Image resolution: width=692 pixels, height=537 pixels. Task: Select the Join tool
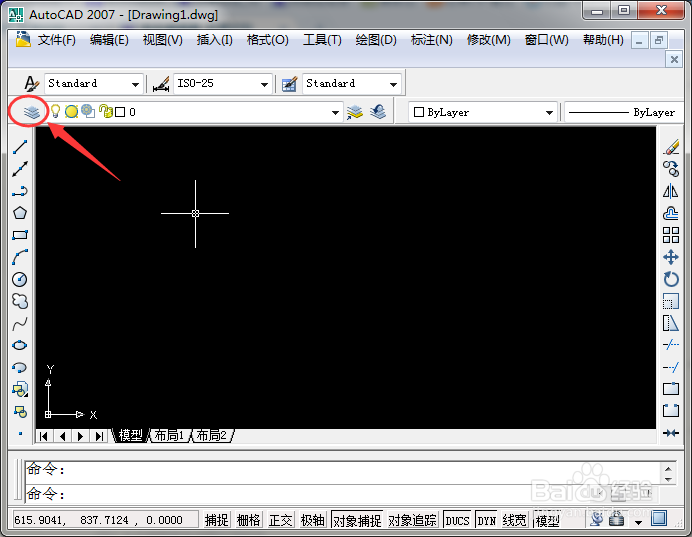click(671, 433)
